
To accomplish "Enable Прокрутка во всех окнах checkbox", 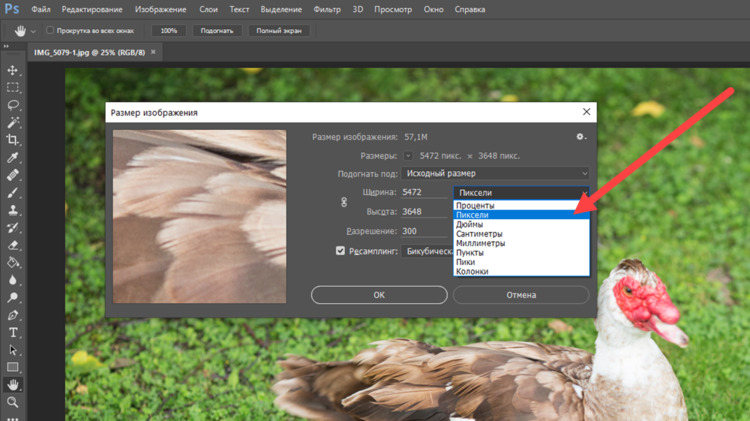I will coord(51,31).
